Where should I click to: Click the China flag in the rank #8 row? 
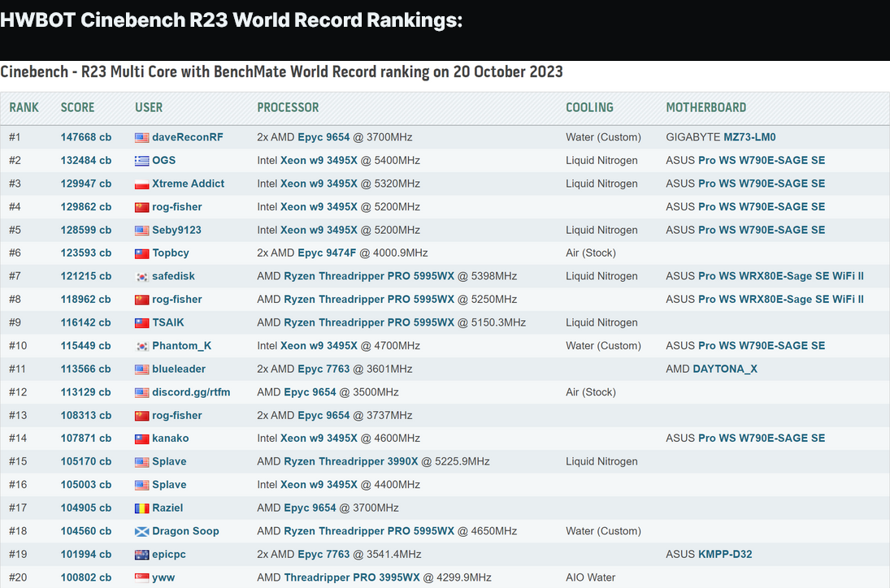[142, 300]
